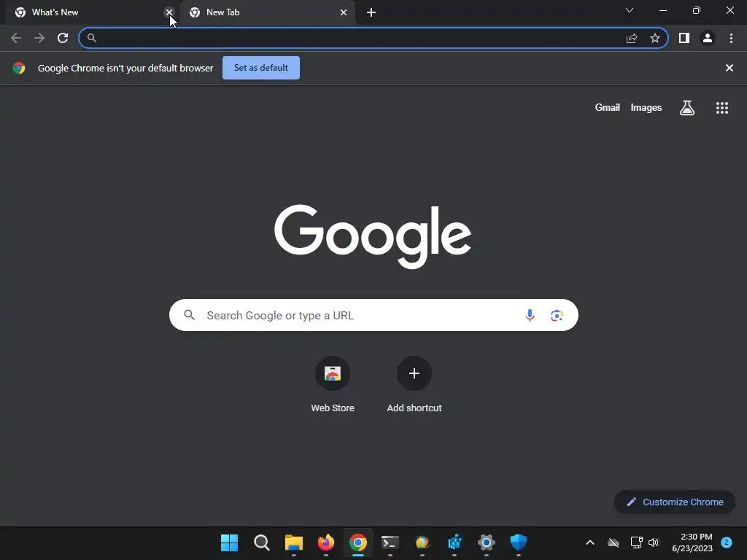
Task: Bookmark this tab with the star icon
Action: pos(655,38)
